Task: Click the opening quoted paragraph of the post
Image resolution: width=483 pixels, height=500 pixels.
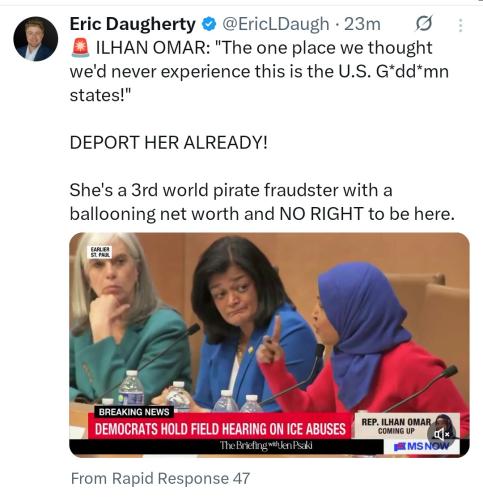Action: [259, 71]
